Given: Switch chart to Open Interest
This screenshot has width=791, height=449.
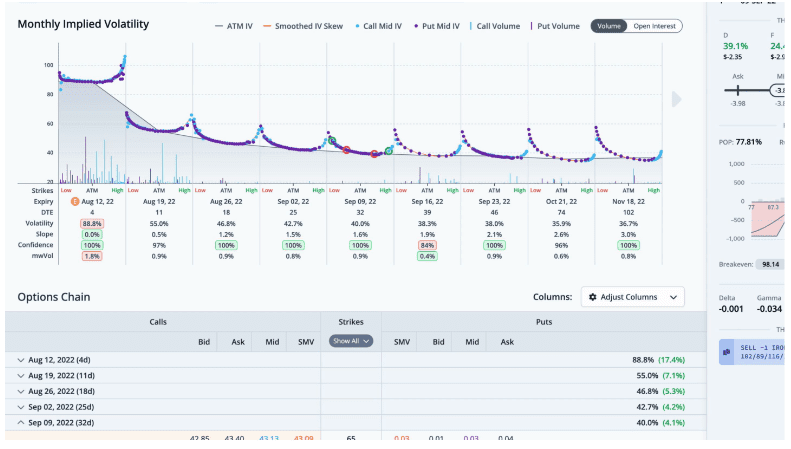Looking at the screenshot, I should pos(654,26).
